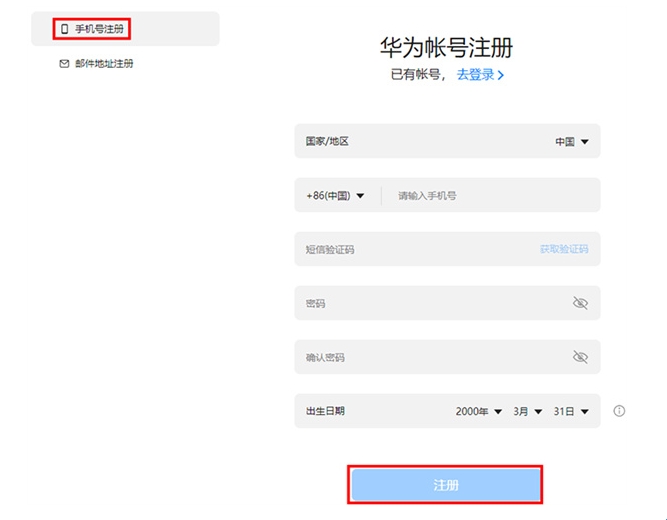Viewport: 667px width, 520px height.
Task: Select the birth month dropdown showing 3月
Action: [528, 411]
